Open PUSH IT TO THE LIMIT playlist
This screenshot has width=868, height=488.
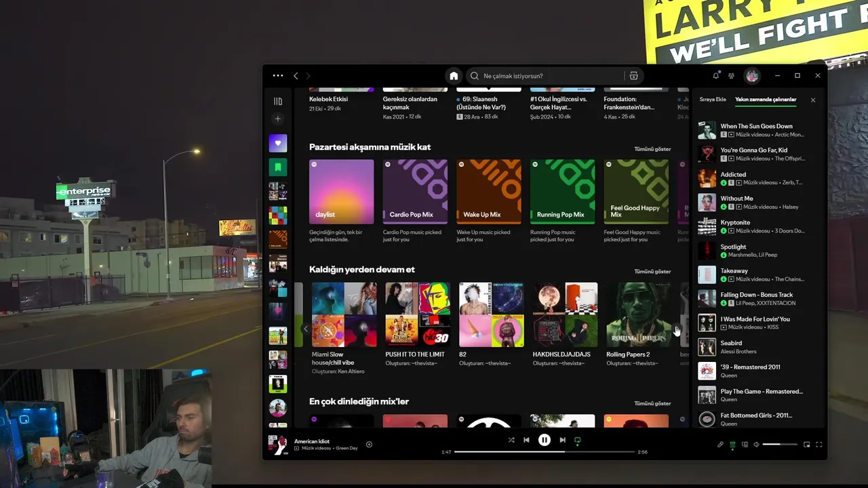418,325
